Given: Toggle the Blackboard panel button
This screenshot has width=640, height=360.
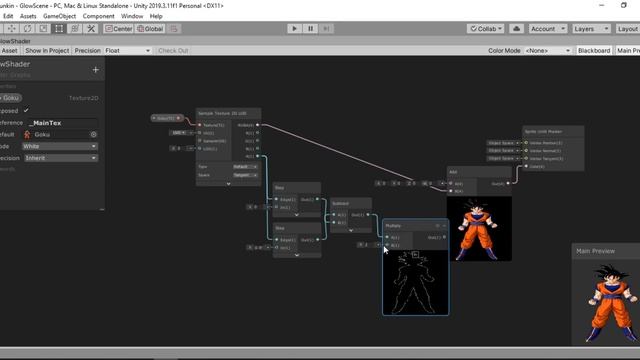Looking at the screenshot, I should [x=594, y=51].
